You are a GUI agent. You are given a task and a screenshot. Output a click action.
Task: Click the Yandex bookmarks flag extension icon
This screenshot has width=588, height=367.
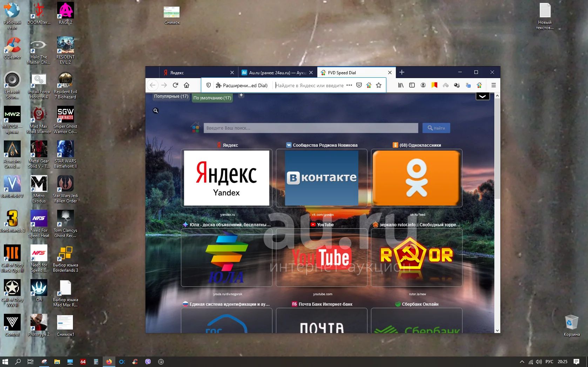434,85
